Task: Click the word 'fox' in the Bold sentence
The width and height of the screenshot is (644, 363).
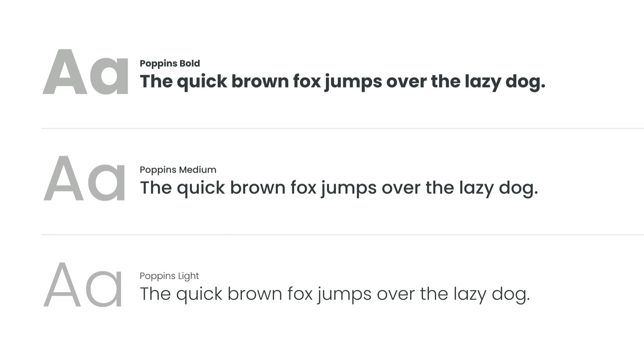Action: pyautogui.click(x=307, y=82)
